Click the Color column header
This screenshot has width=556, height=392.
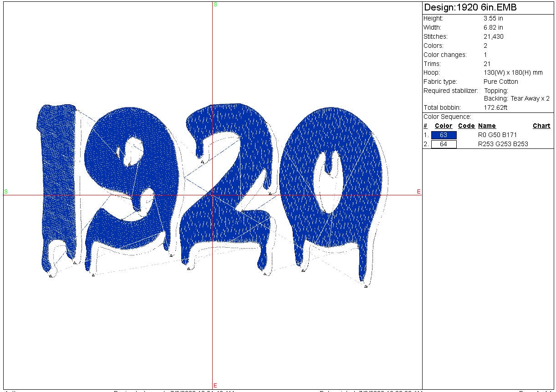(x=444, y=126)
